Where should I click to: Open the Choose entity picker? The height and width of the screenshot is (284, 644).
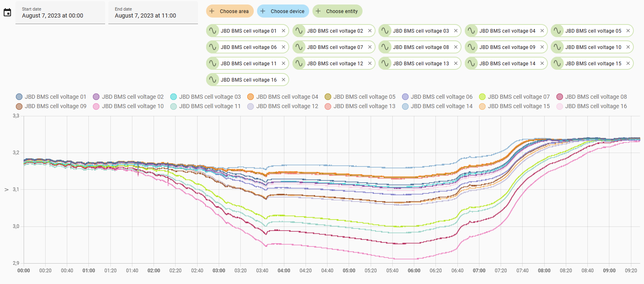click(x=337, y=11)
